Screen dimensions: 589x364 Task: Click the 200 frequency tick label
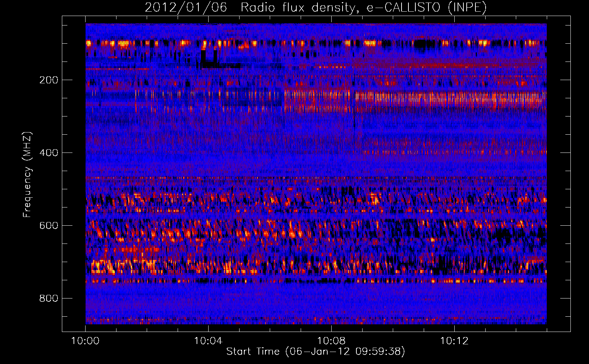point(49,80)
